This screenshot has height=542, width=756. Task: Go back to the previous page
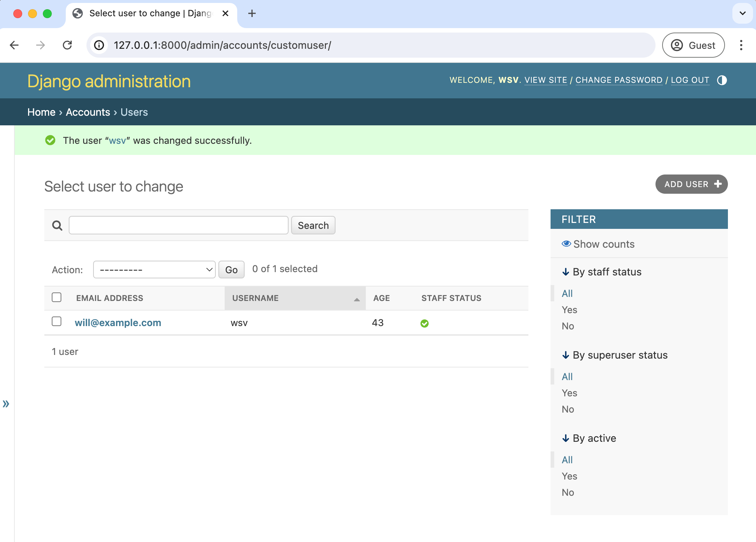(x=14, y=45)
